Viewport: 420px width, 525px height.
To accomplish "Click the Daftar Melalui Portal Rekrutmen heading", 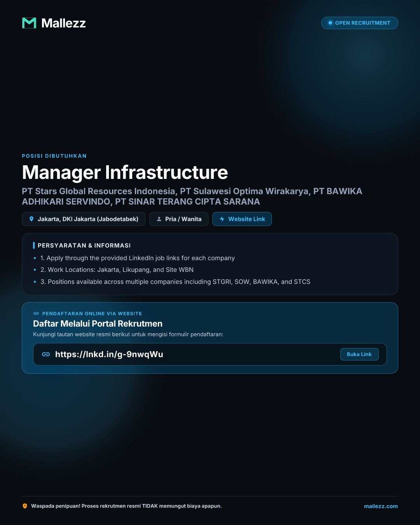I will tap(98, 324).
